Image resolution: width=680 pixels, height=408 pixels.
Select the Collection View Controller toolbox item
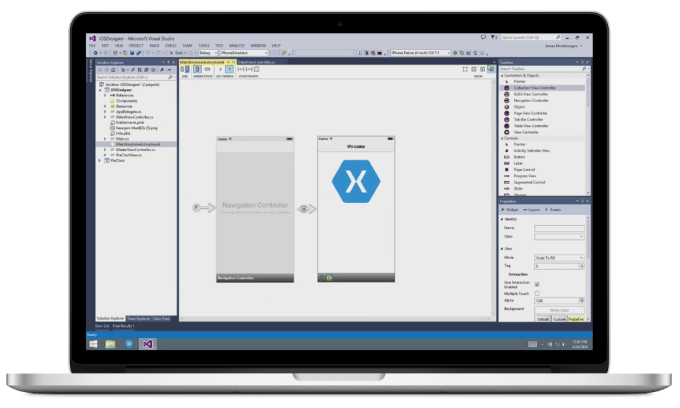(544, 88)
